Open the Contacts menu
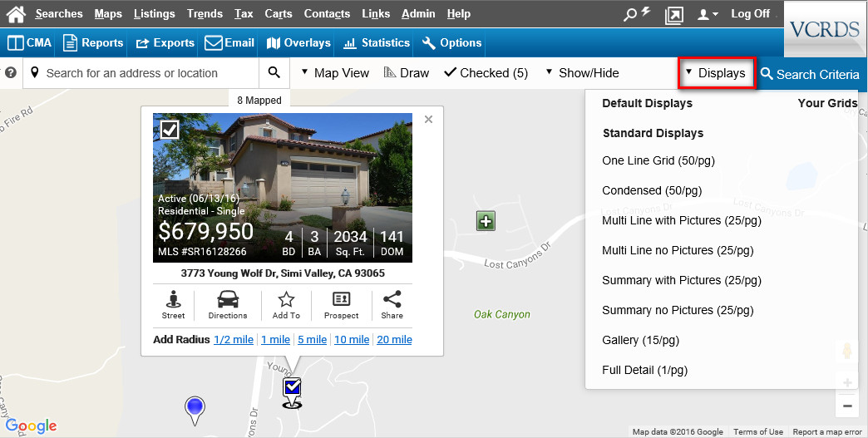The height and width of the screenshot is (438, 868). (x=327, y=14)
